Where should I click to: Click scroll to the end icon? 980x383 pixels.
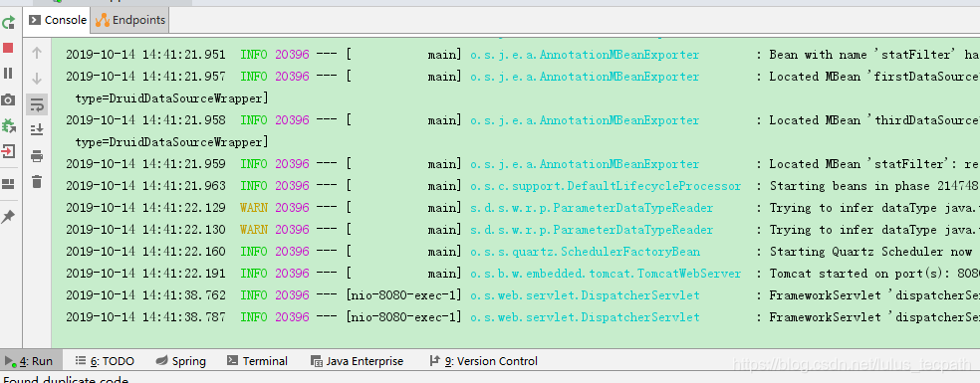coord(37,130)
